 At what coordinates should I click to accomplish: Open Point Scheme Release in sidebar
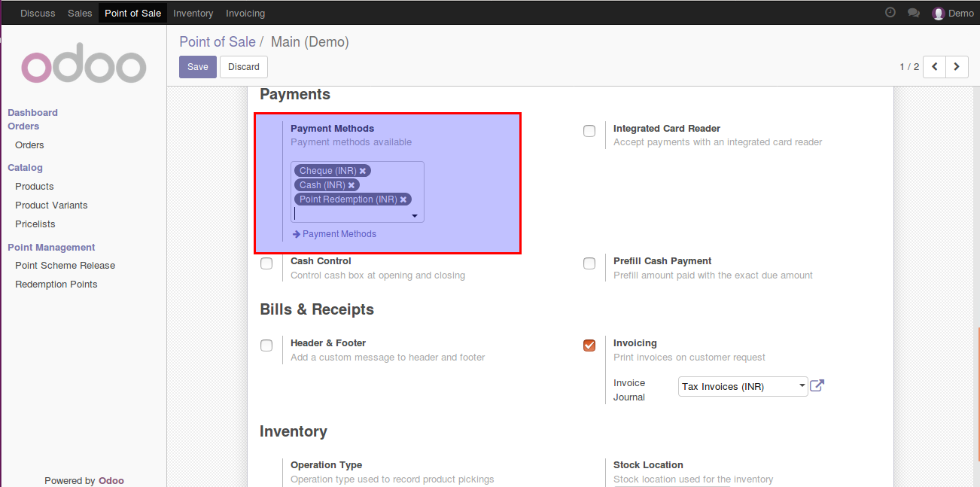pyautogui.click(x=65, y=266)
